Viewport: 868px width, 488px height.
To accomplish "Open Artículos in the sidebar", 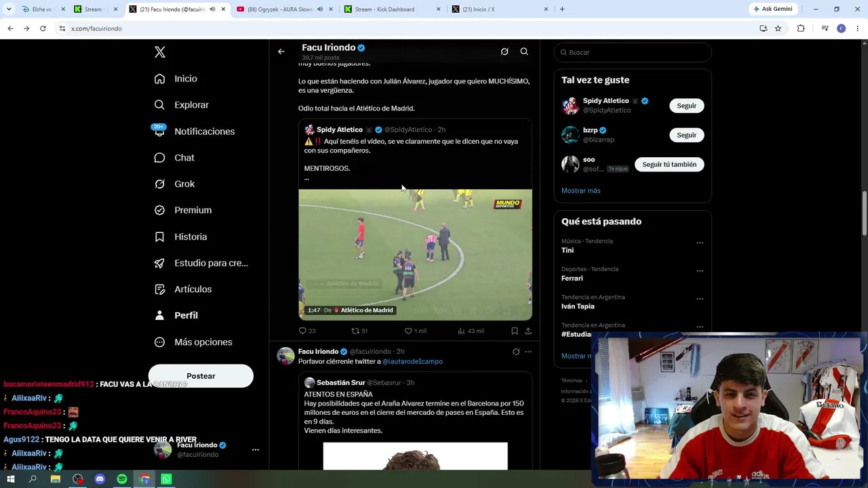I will [x=182, y=289].
